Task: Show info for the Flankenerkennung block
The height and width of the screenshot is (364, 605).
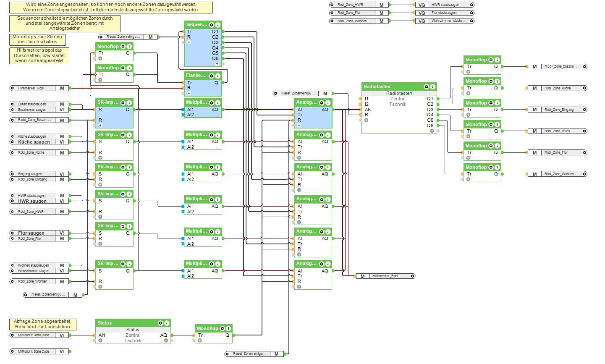Action: [217, 76]
